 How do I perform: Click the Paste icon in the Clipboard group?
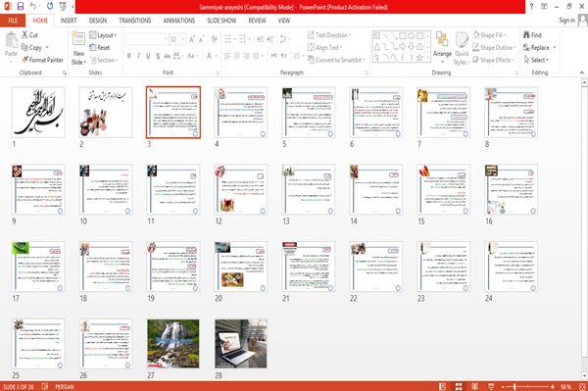11,40
